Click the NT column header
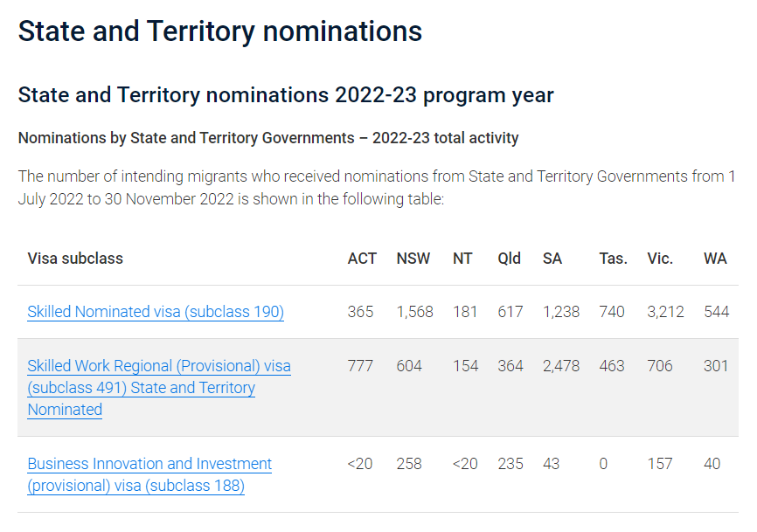757x532 pixels. click(x=462, y=259)
